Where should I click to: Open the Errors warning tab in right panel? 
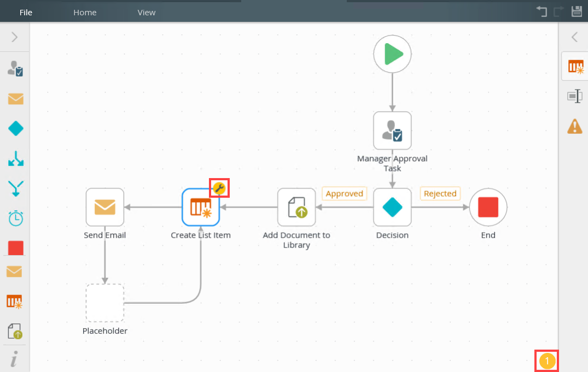[x=574, y=126]
